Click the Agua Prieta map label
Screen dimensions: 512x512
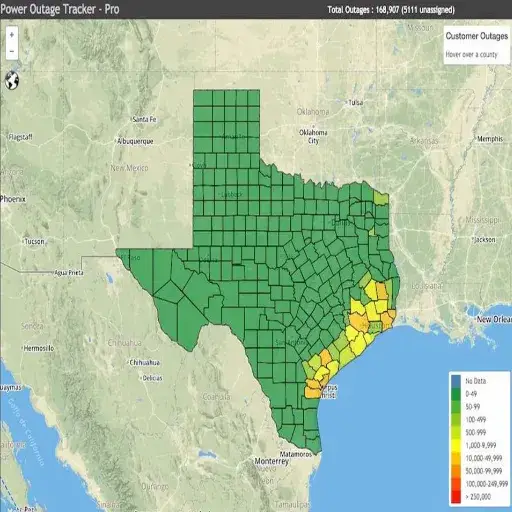tap(69, 273)
